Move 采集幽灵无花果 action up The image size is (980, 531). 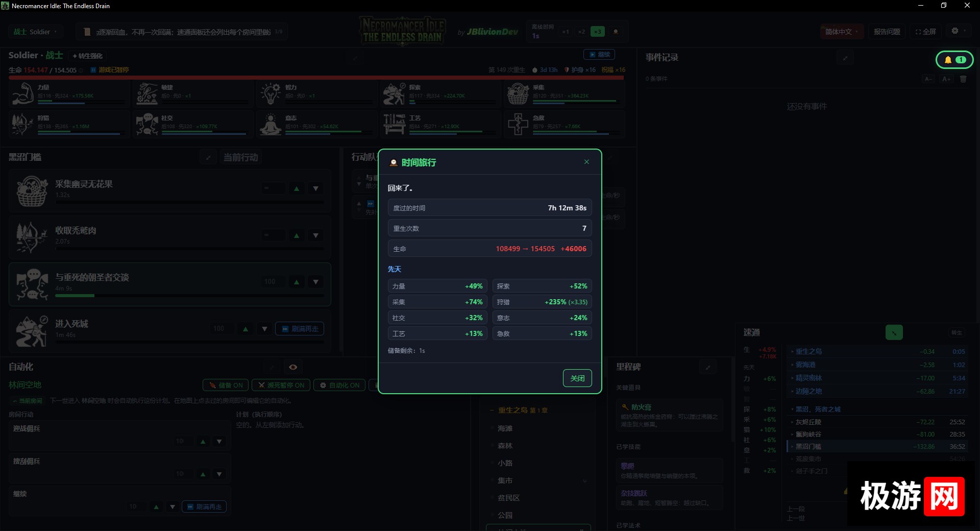coord(297,188)
